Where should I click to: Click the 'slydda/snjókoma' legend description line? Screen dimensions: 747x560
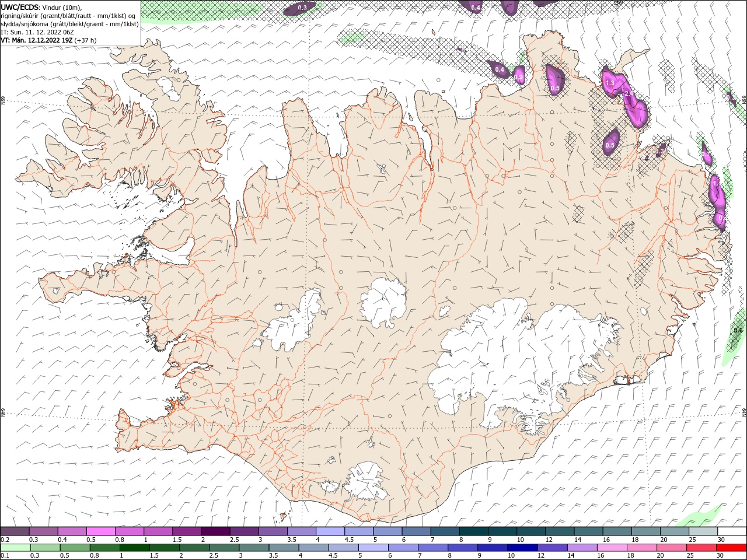pyautogui.click(x=70, y=24)
